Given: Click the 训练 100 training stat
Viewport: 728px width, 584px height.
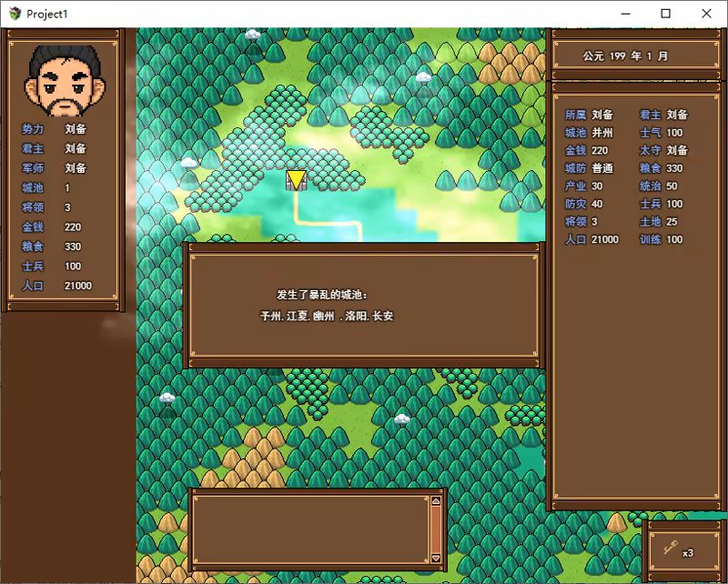Looking at the screenshot, I should click(662, 239).
